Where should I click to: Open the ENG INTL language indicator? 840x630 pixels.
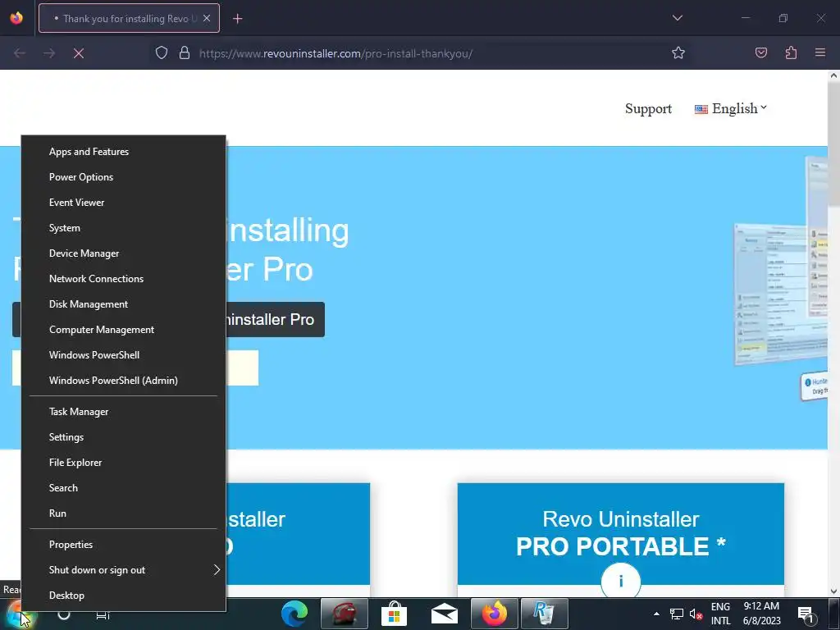pyautogui.click(x=720, y=614)
